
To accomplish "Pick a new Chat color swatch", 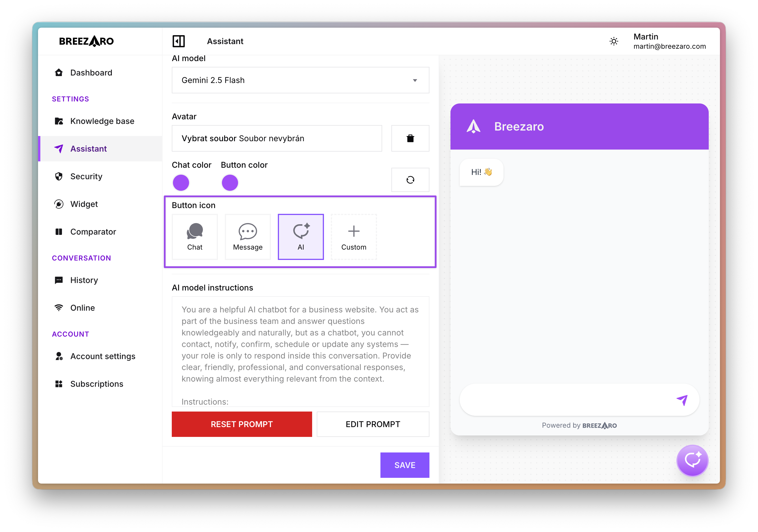I will coord(181,182).
